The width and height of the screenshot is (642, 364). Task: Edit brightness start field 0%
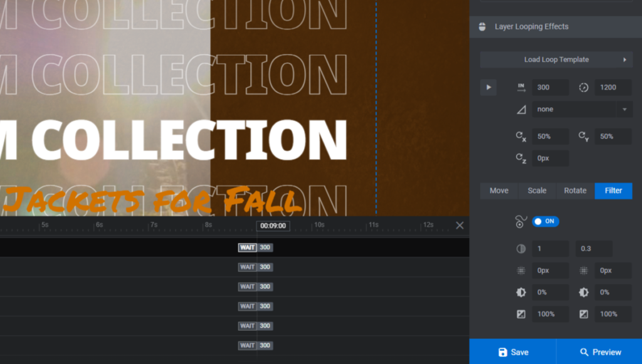coord(550,293)
